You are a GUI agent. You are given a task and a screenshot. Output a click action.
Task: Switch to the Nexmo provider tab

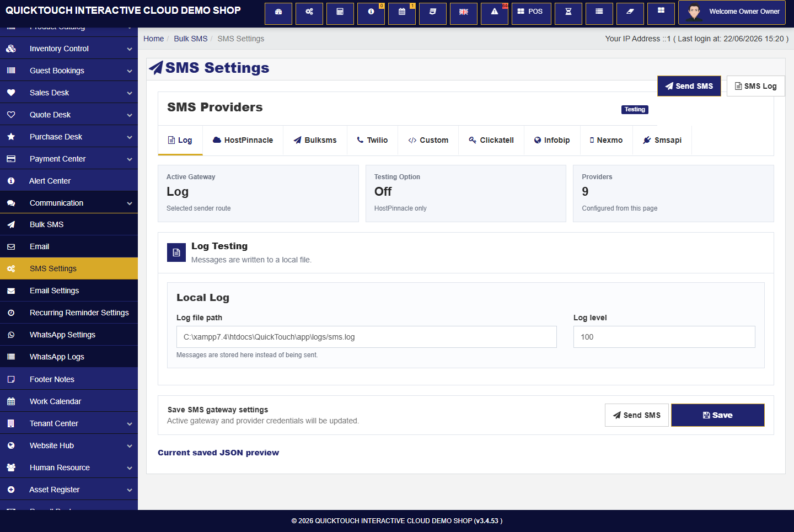click(607, 140)
